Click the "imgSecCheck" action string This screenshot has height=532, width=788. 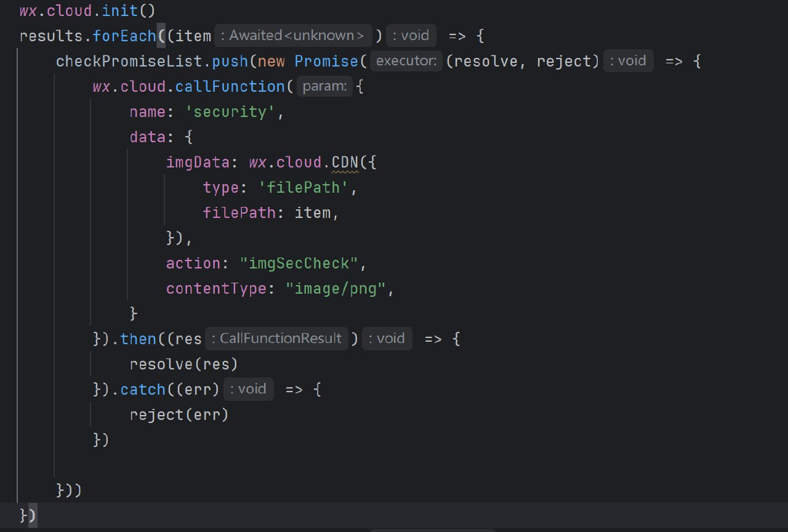tap(299, 264)
